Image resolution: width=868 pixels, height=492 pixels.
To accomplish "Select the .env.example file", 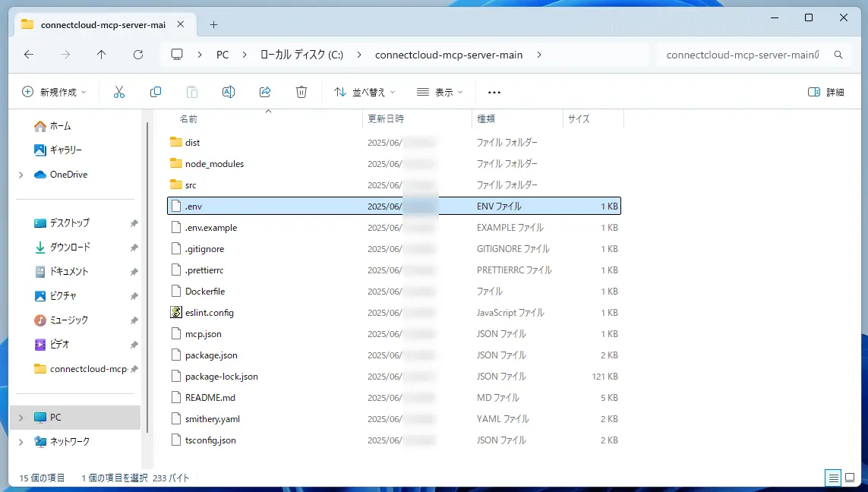I will point(394,228).
